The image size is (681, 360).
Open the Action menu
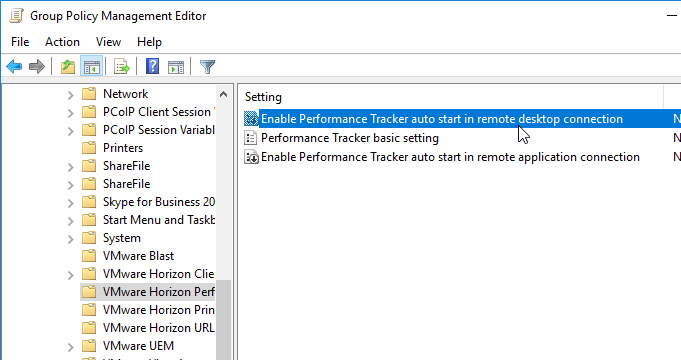coord(62,42)
